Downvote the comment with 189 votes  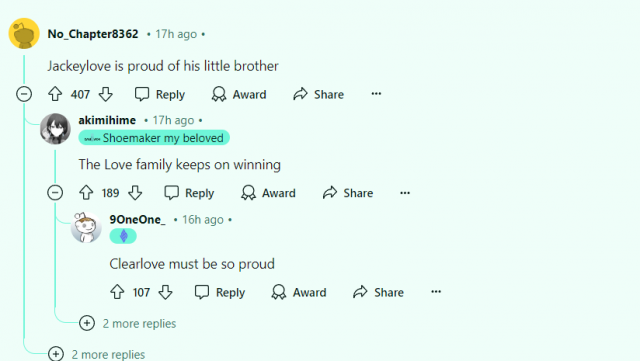pyautogui.click(x=135, y=193)
